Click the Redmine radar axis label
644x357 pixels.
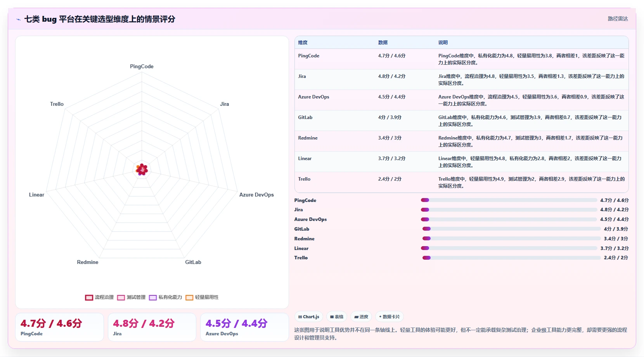(x=88, y=262)
